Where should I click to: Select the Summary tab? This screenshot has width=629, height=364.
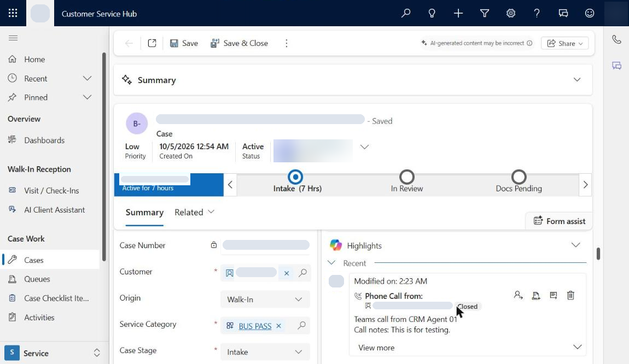(x=144, y=213)
